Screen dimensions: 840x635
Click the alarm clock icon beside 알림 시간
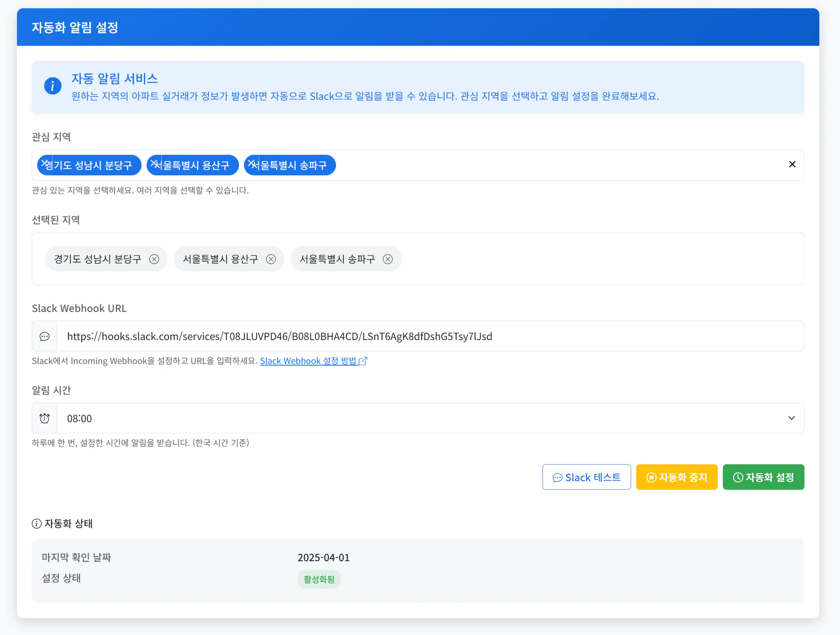[x=45, y=418]
